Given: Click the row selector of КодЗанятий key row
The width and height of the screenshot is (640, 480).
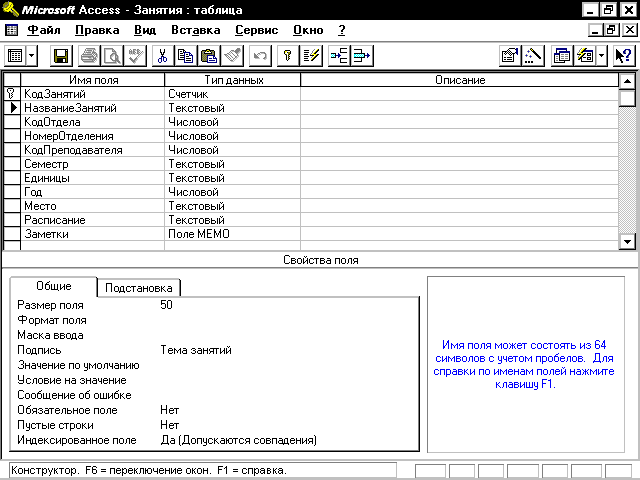Looking at the screenshot, I should point(12,94).
